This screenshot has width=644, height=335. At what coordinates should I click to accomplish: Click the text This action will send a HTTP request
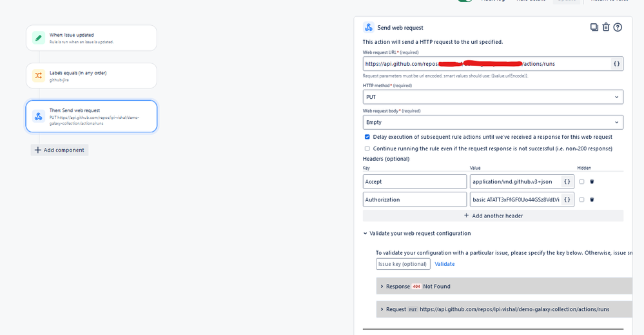pos(433,42)
